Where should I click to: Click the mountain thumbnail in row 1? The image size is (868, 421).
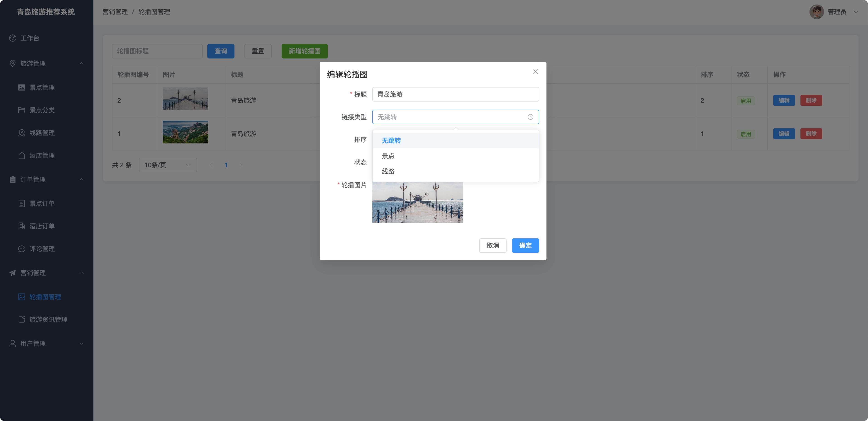pyautogui.click(x=185, y=132)
